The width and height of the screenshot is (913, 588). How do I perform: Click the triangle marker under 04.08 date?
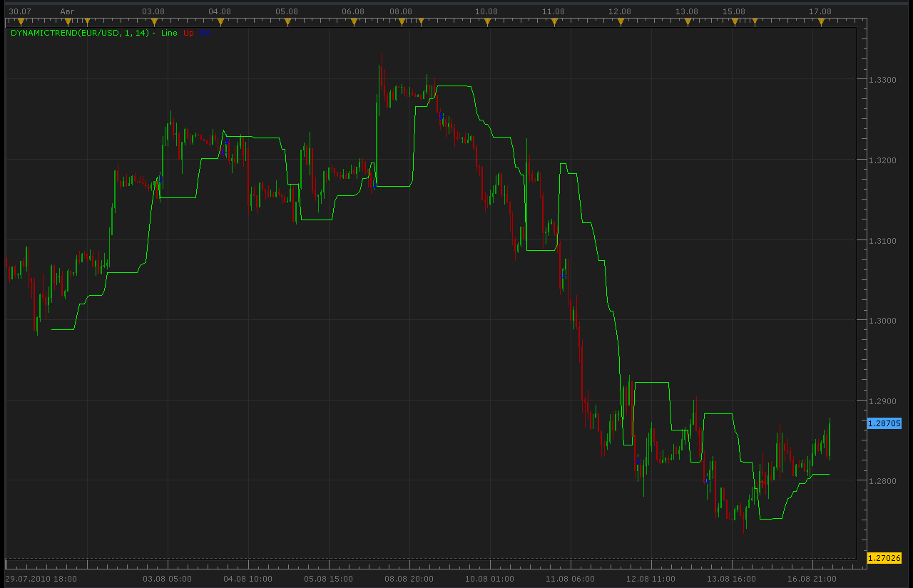coord(220,22)
